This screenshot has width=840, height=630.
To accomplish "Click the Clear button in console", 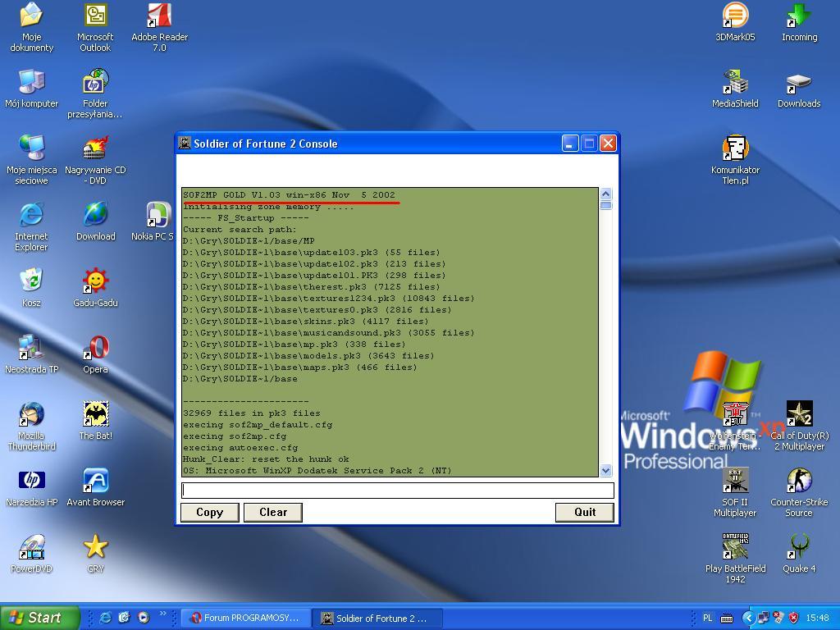I will pos(273,512).
